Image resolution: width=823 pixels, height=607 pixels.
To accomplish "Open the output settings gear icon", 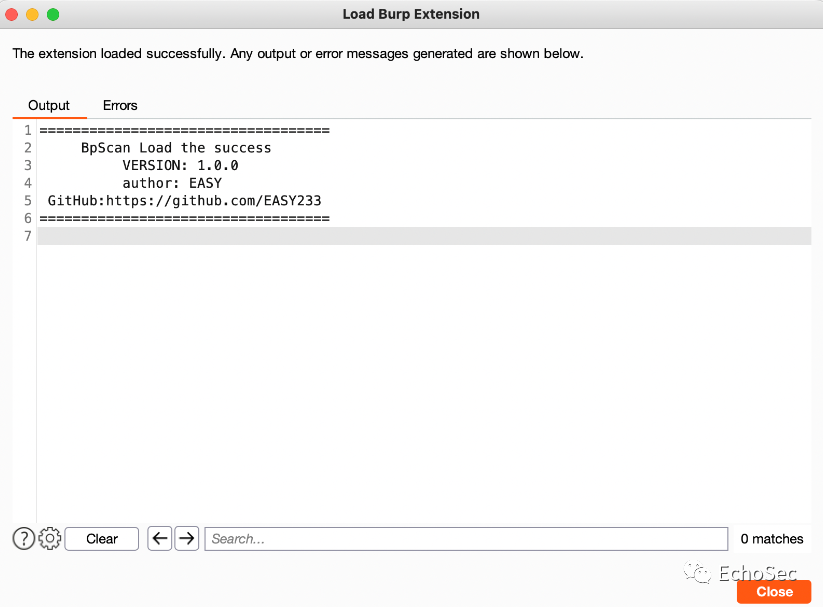I will pyautogui.click(x=50, y=539).
